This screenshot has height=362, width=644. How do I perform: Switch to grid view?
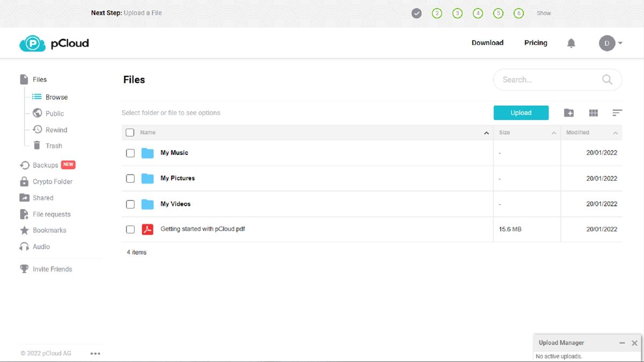pyautogui.click(x=593, y=113)
